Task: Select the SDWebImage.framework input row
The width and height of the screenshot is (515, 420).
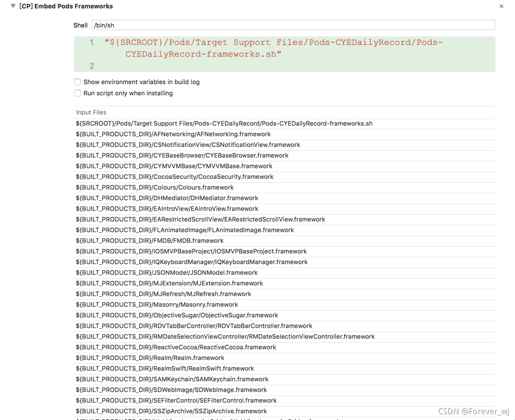Action: pyautogui.click(x=284, y=390)
